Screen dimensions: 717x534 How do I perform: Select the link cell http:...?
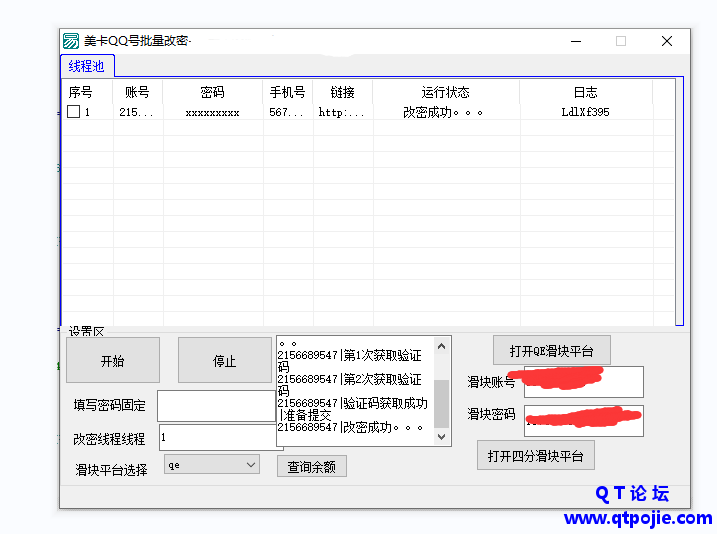click(x=341, y=112)
